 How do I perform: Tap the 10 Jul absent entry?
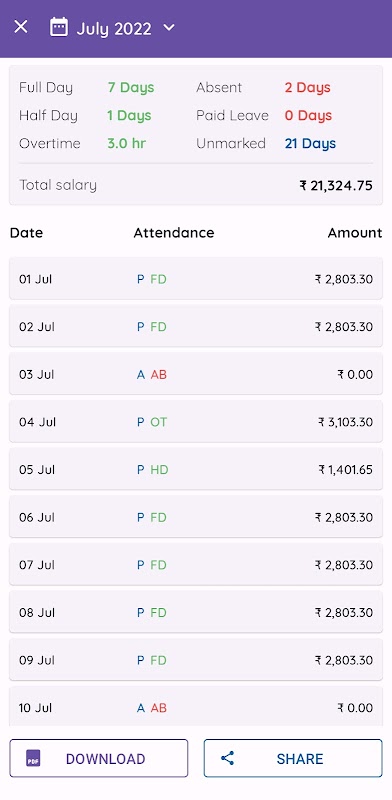pos(196,707)
